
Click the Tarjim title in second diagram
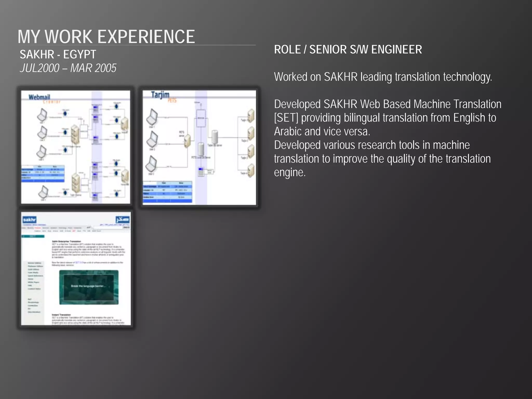pyautogui.click(x=160, y=95)
